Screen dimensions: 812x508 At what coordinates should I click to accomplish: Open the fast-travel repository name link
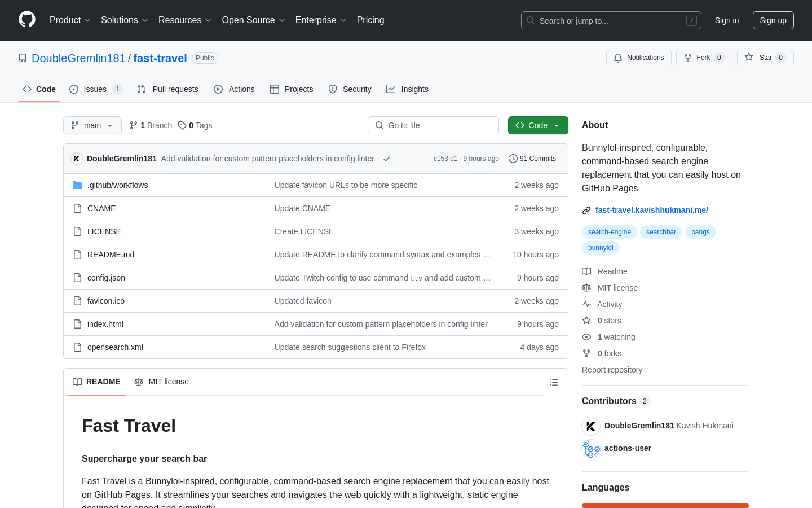160,58
